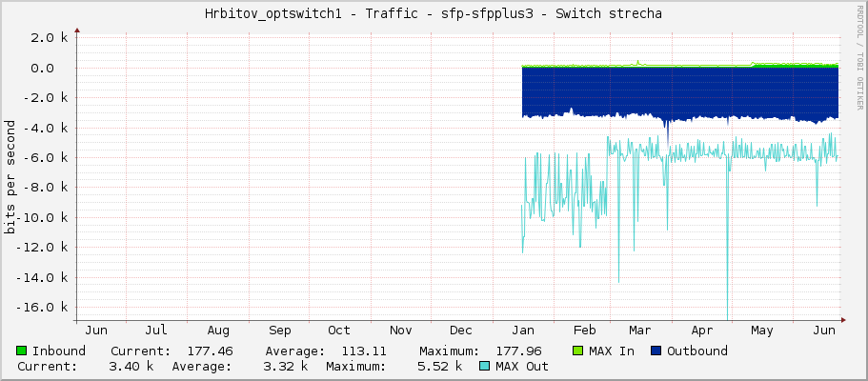
Task: Click the Inbound average value 113.11
Action: [x=364, y=351]
